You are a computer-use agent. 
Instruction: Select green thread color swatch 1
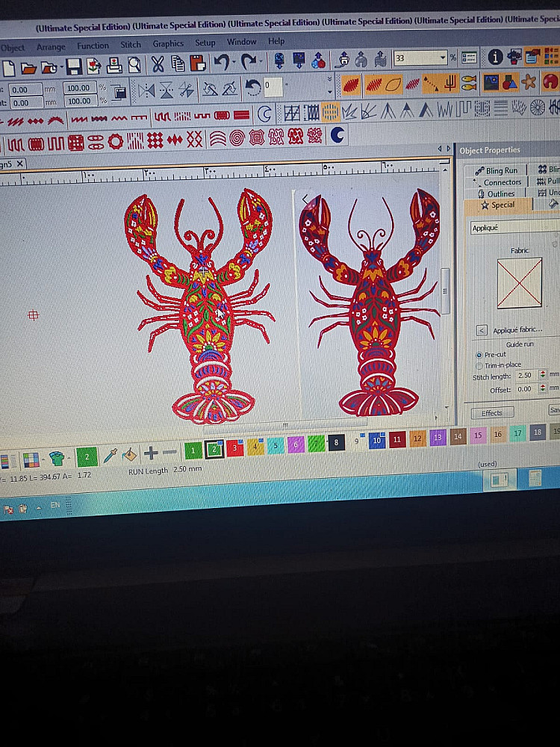pos(193,450)
